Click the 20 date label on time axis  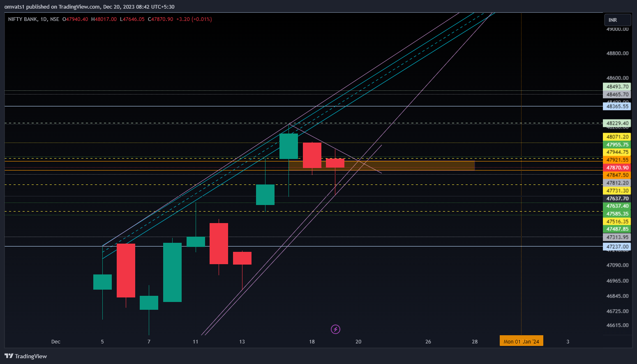click(x=358, y=342)
